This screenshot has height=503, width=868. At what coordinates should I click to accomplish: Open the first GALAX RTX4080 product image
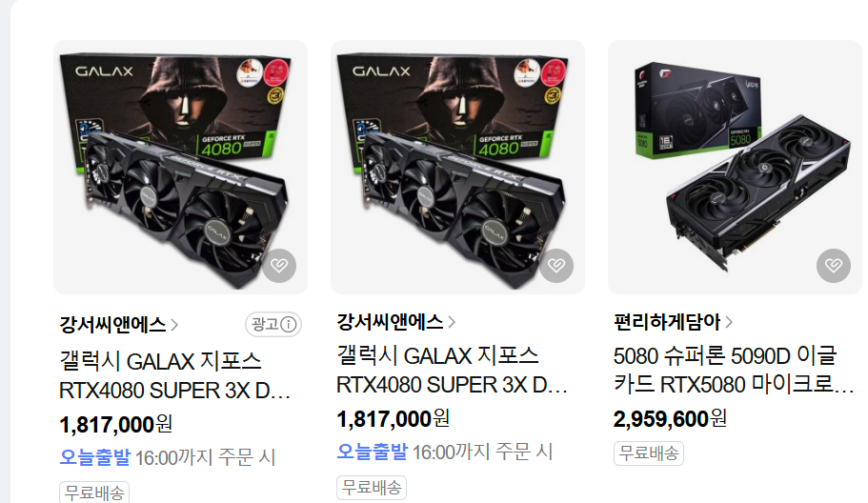[180, 167]
